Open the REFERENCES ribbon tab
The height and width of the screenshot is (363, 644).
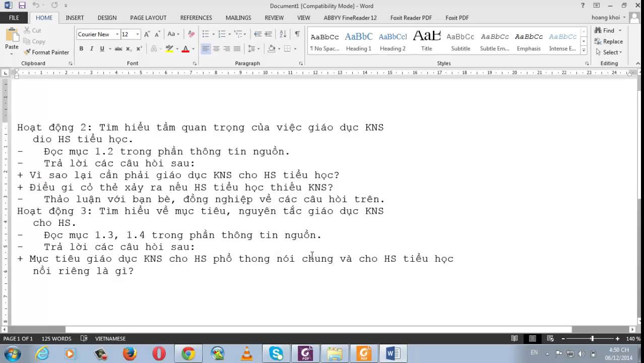(196, 18)
